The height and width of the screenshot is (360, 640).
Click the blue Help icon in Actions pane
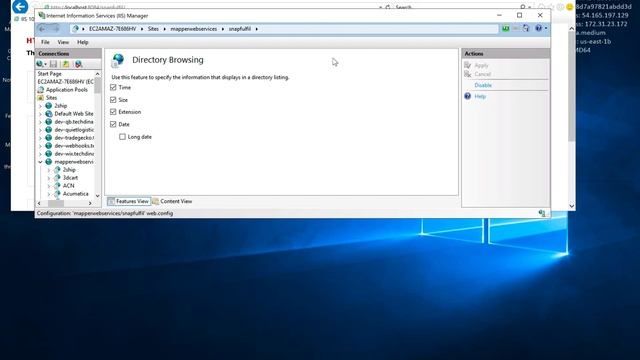(x=467, y=96)
